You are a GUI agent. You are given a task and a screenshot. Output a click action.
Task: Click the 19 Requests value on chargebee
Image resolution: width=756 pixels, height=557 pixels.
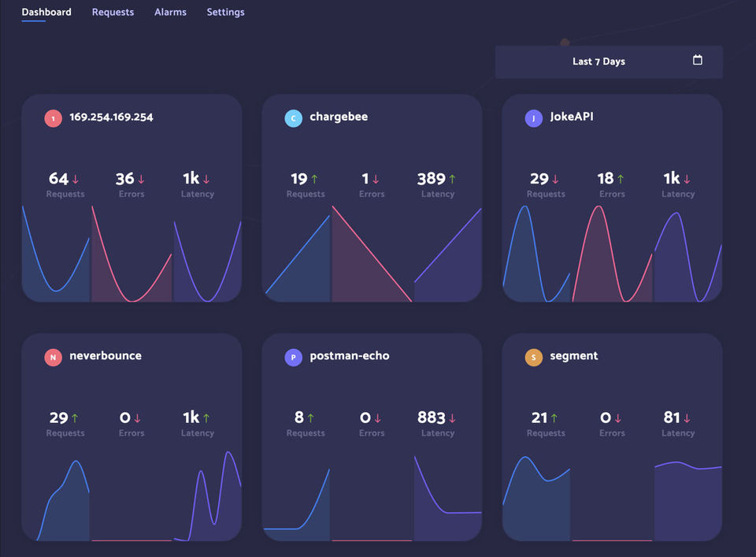[x=299, y=178]
